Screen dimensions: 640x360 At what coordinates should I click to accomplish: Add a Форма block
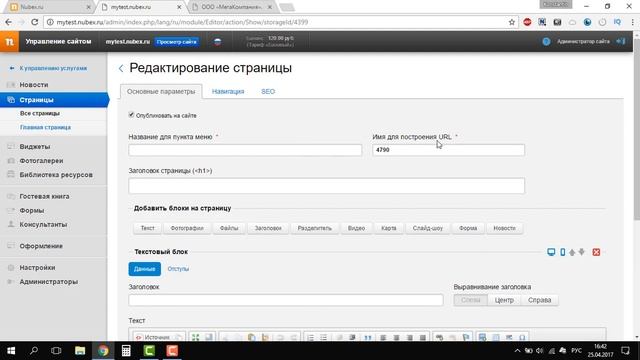tap(468, 228)
